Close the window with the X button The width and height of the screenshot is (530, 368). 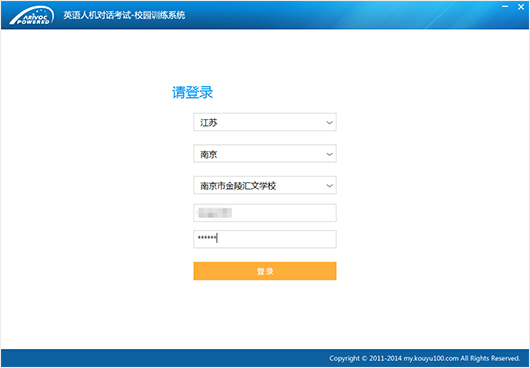coord(521,7)
